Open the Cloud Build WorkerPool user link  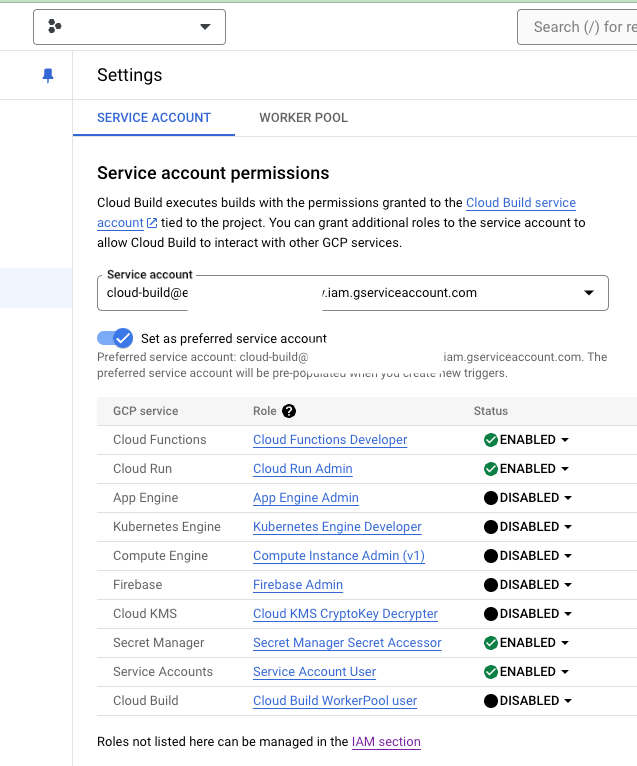click(x=335, y=701)
